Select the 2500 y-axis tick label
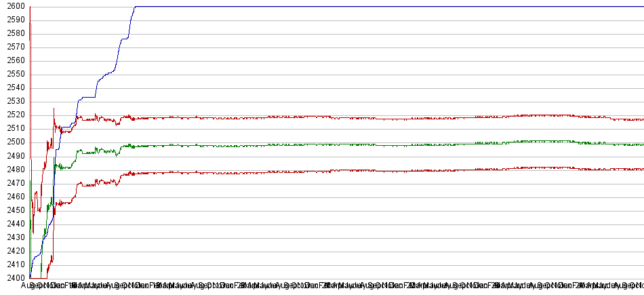 click(x=16, y=142)
